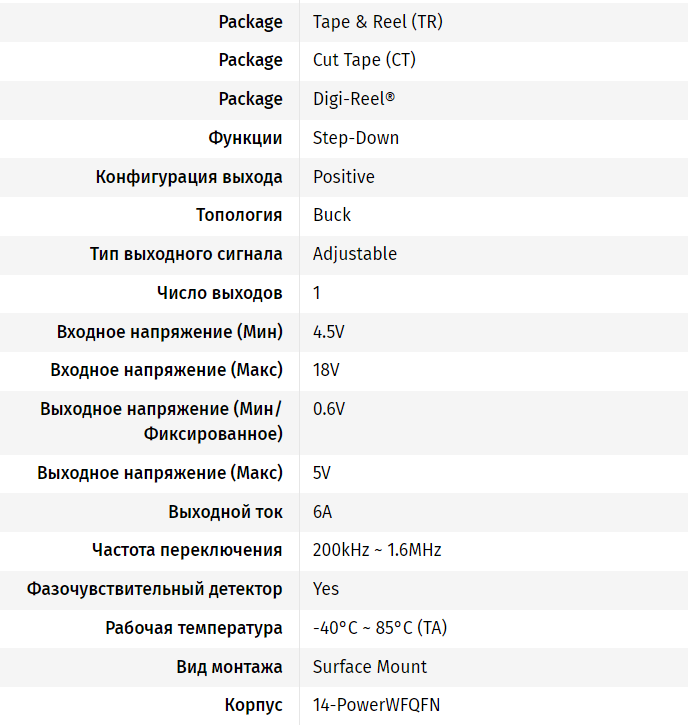The image size is (688, 725).
Task: Click the "Tape & Reel (TR)" package value
Action: pyautogui.click(x=377, y=21)
